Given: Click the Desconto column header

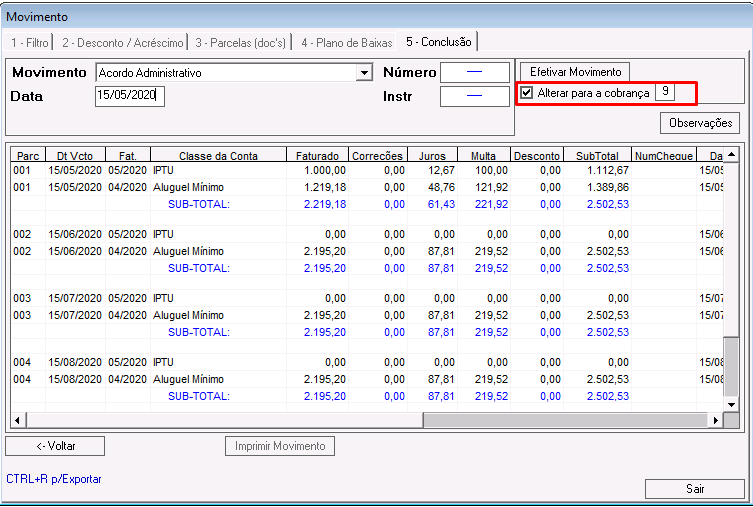Looking at the screenshot, I should (x=537, y=156).
